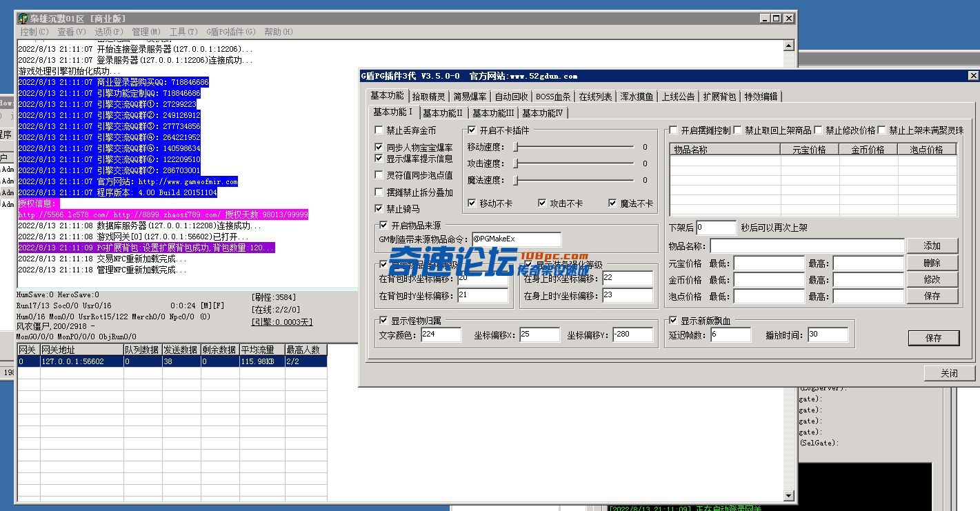Select gateway row 127.0.0.1:56602
This screenshot has width=980, height=511.
[172, 361]
